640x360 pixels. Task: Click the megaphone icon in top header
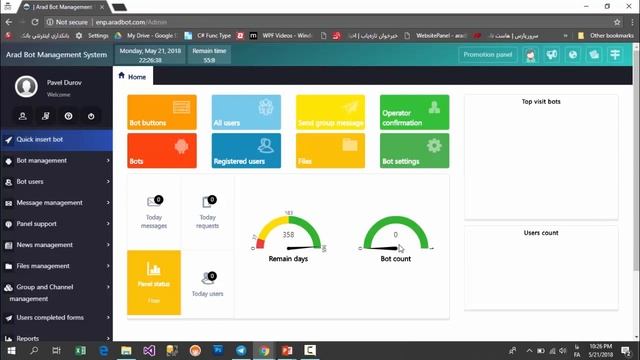pyautogui.click(x=551, y=55)
